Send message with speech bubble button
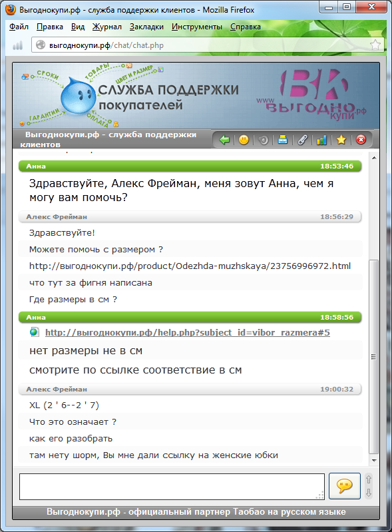The image size is (392, 532). 345,486
